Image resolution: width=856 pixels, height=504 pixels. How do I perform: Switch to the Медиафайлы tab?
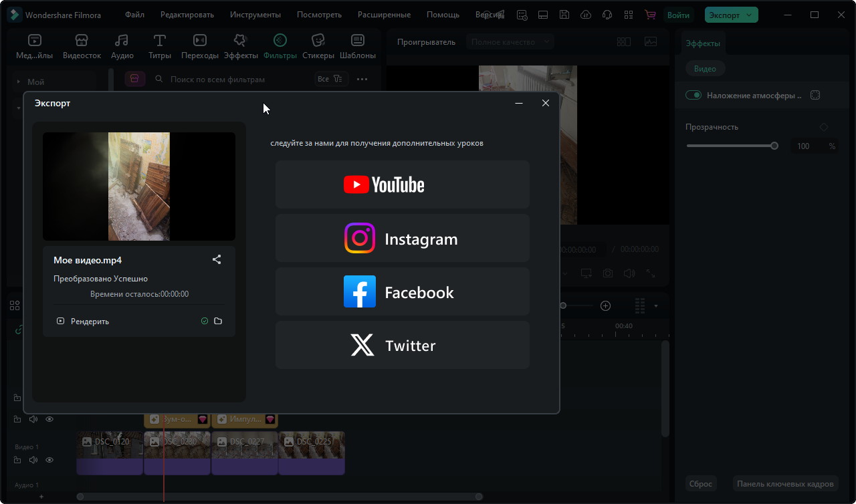(35, 47)
